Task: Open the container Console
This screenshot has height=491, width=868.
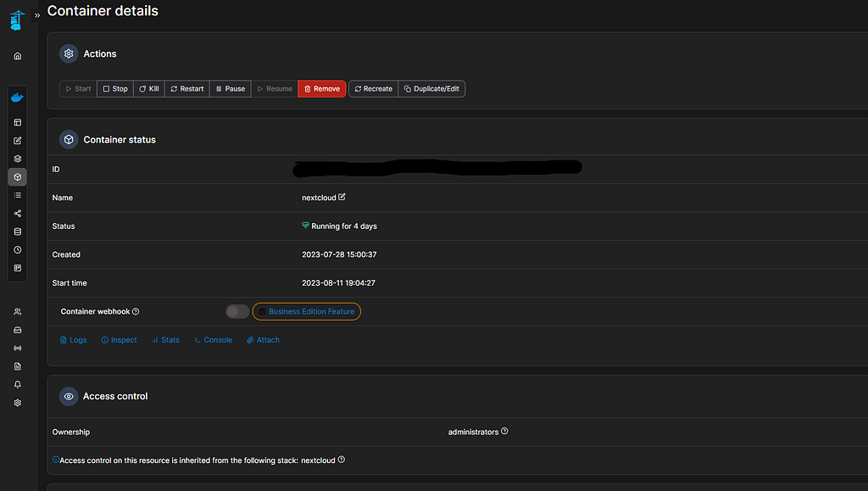Action: coord(213,340)
